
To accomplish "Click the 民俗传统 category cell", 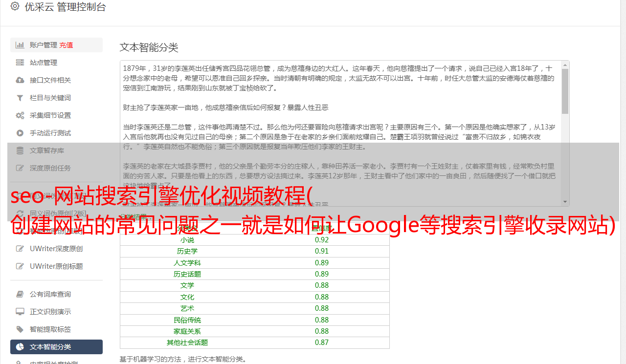I will point(187,320).
